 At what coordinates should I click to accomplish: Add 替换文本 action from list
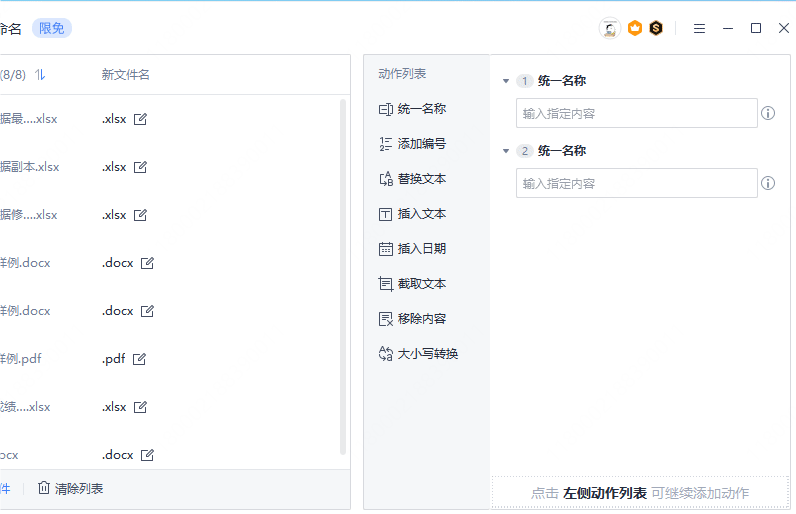tap(412, 179)
